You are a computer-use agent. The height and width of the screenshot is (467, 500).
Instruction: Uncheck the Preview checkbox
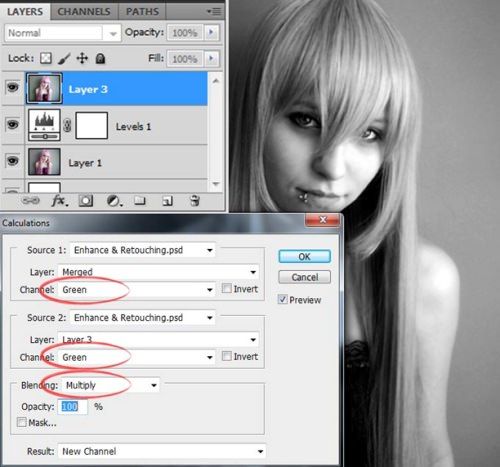click(x=283, y=299)
